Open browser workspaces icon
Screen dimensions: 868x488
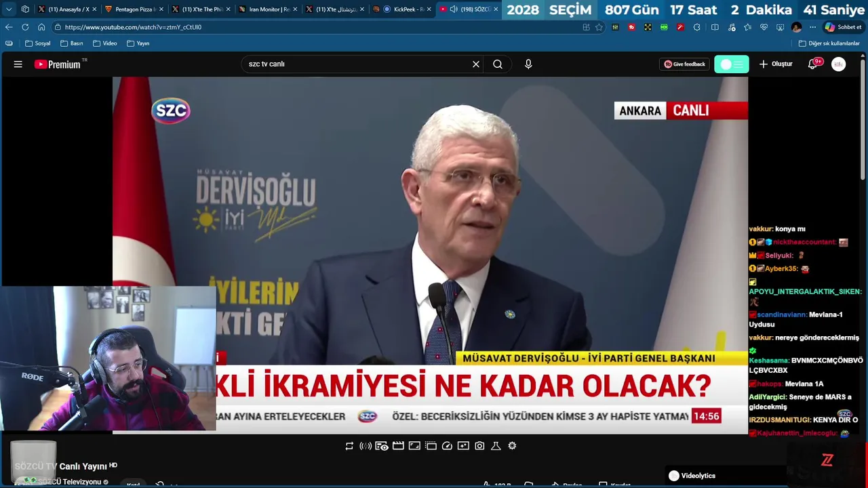pos(25,9)
